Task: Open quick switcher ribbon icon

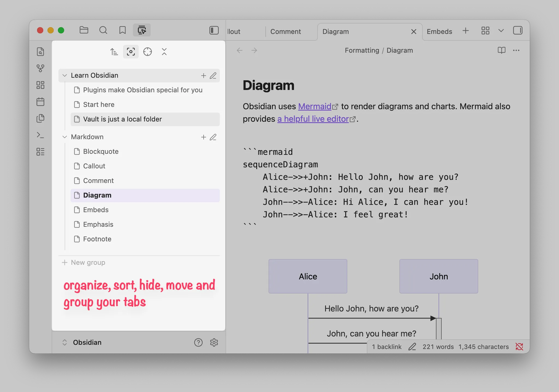Action: click(40, 52)
